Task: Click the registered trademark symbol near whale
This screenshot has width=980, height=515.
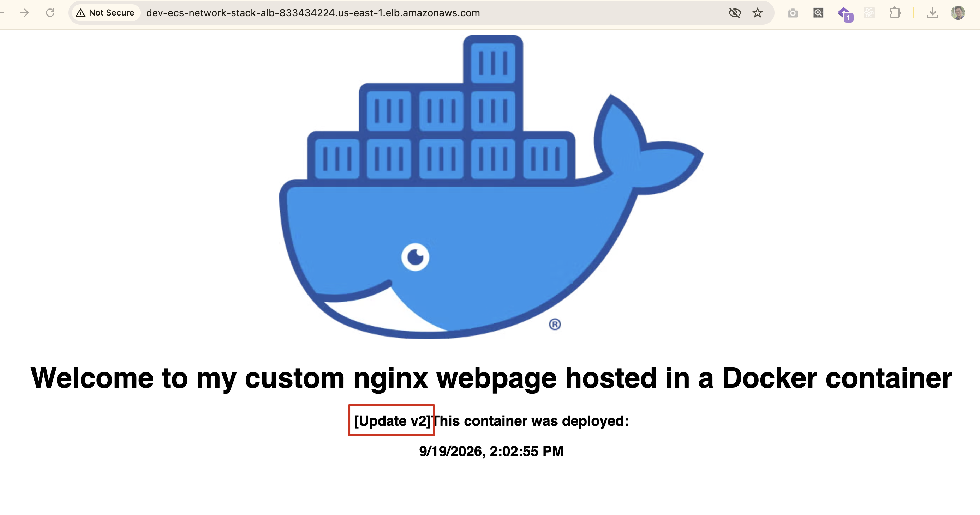Action: pyautogui.click(x=555, y=324)
